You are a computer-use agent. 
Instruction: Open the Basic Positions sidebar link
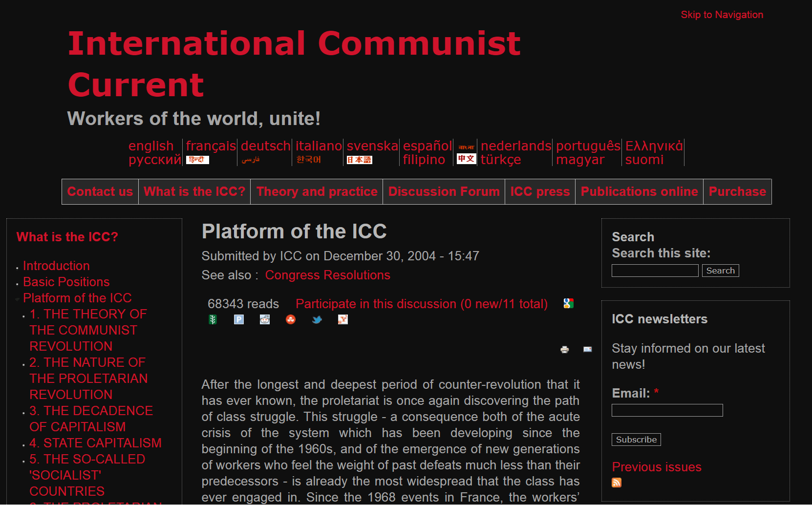[66, 282]
